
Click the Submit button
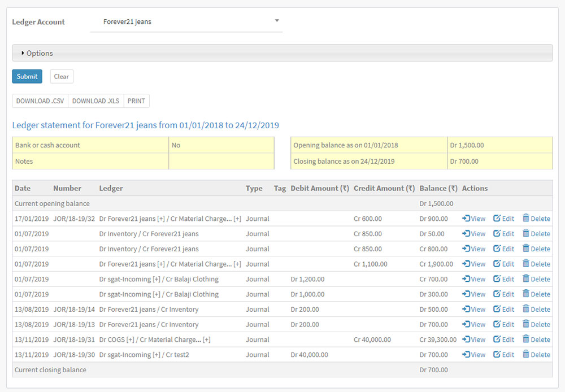coord(27,76)
